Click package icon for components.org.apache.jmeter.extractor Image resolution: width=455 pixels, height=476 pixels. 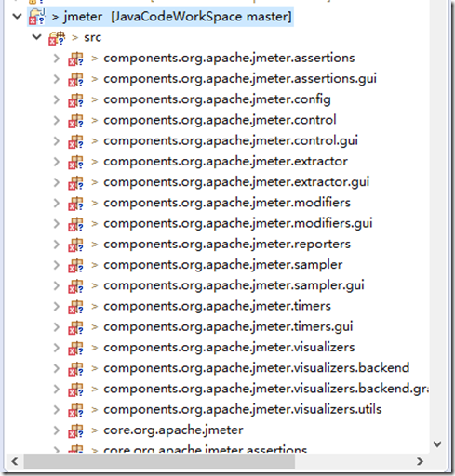tap(75, 162)
